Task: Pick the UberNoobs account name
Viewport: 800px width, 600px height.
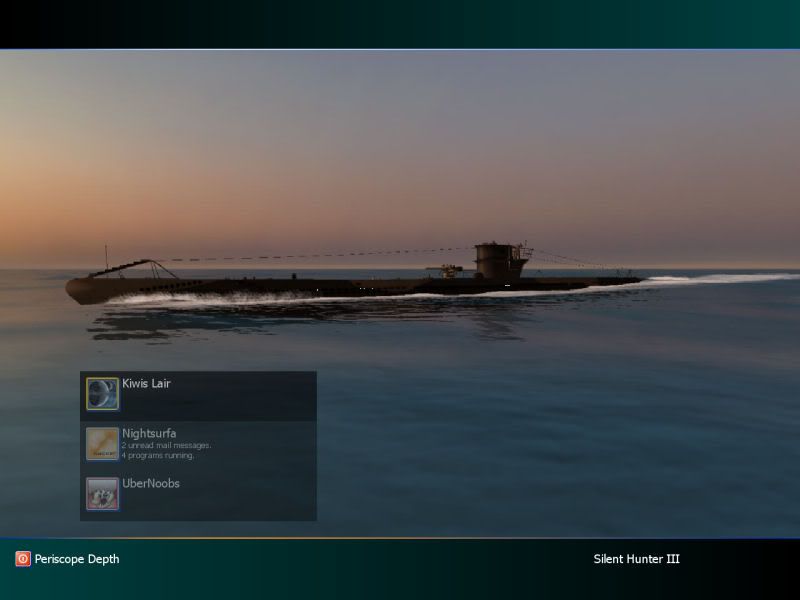Action: pyautogui.click(x=151, y=483)
